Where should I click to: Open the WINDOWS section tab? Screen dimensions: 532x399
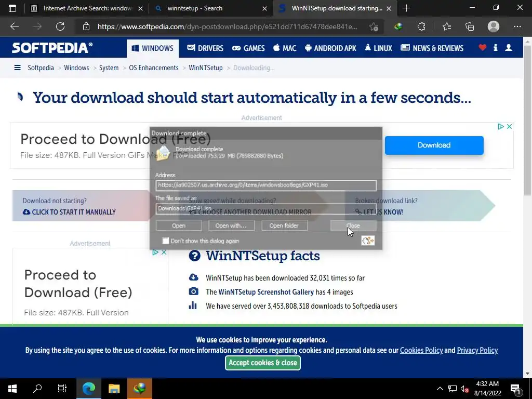[153, 48]
